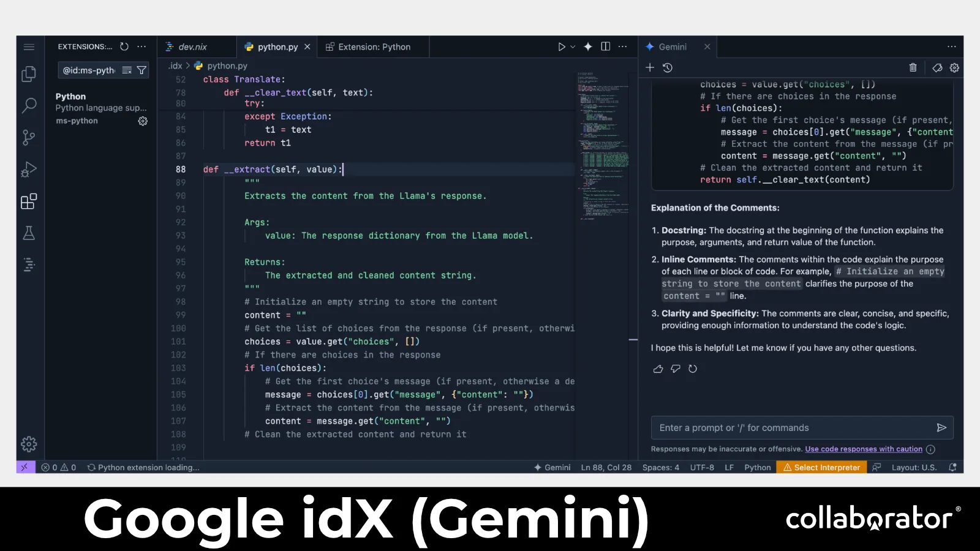Open the Search view in activity bar
The image size is (980, 551).
(29, 105)
